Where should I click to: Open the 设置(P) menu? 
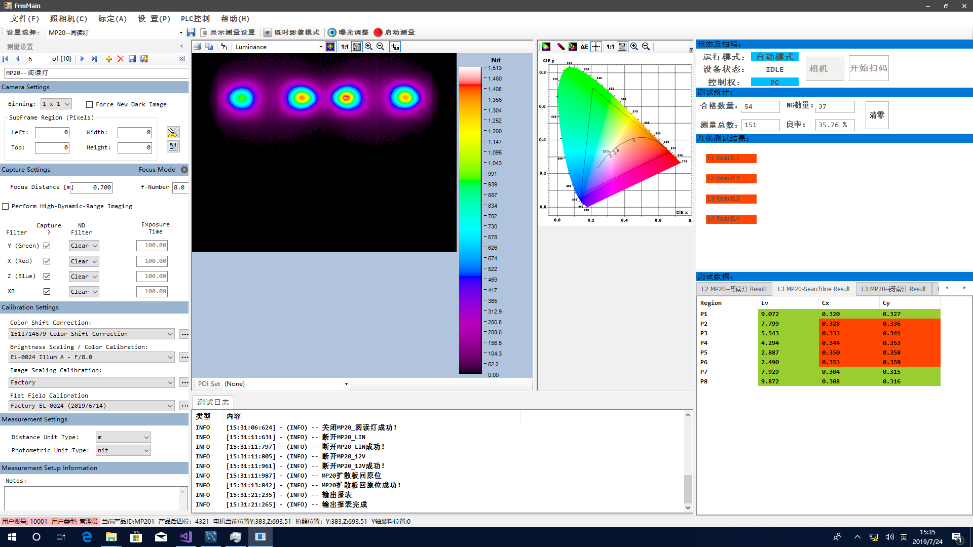(x=154, y=19)
